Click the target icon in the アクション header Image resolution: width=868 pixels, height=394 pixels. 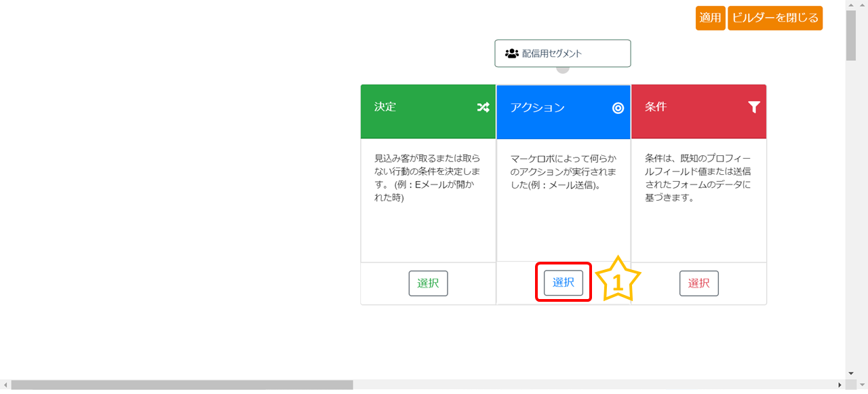pos(618,108)
